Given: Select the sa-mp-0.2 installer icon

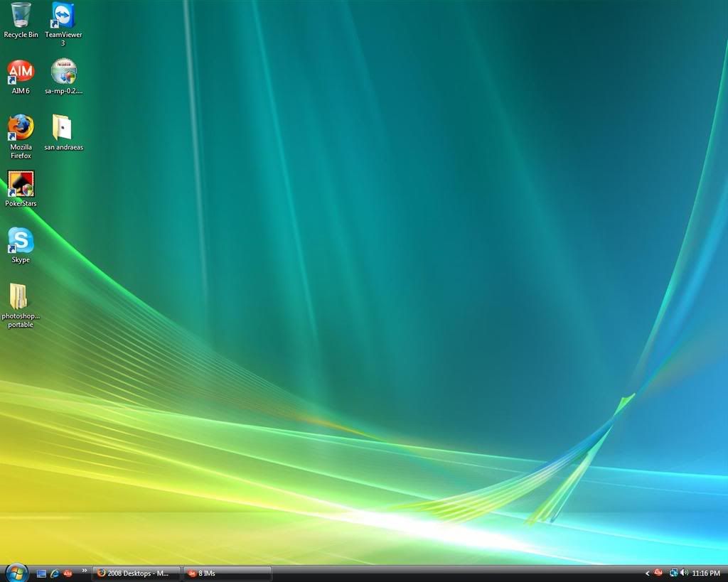Looking at the screenshot, I should tap(63, 72).
